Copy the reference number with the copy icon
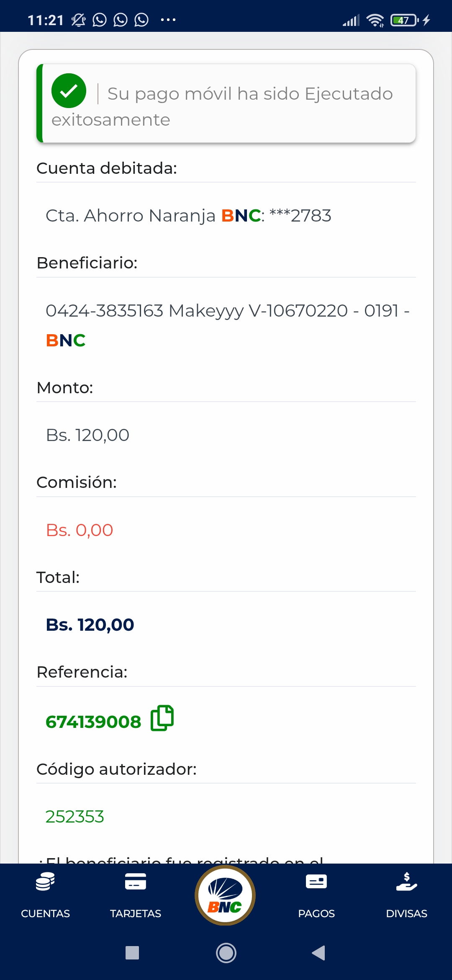Screen dimensions: 452x980 pos(162,718)
